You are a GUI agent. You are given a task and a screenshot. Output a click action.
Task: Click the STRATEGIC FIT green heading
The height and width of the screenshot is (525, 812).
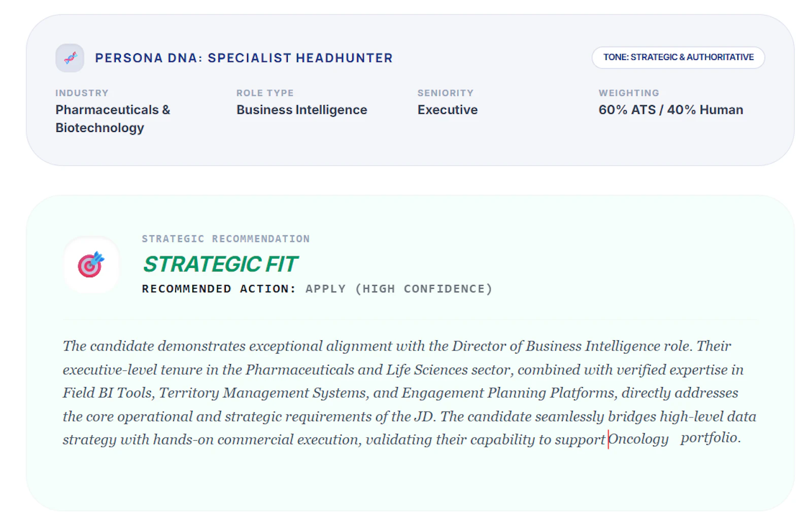tap(220, 264)
